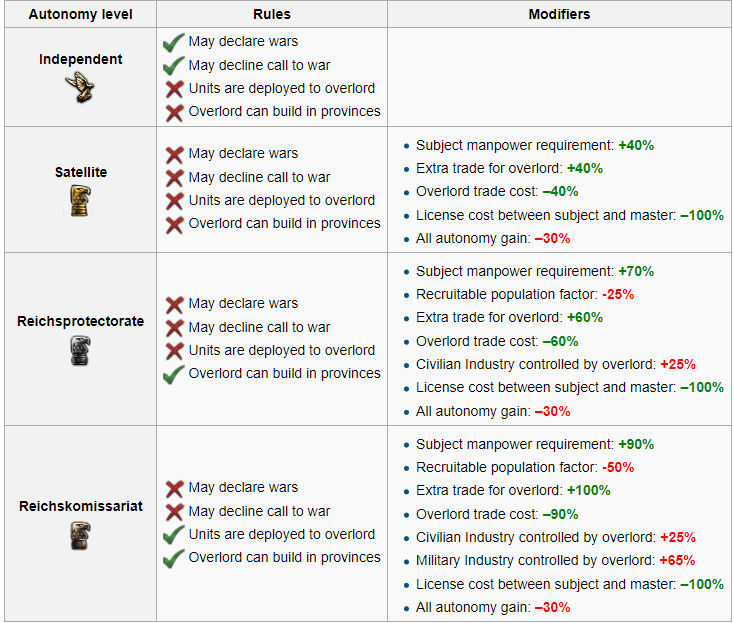Click the Satellite gold fist icon
The width and height of the screenshot is (734, 623).
pos(81,202)
